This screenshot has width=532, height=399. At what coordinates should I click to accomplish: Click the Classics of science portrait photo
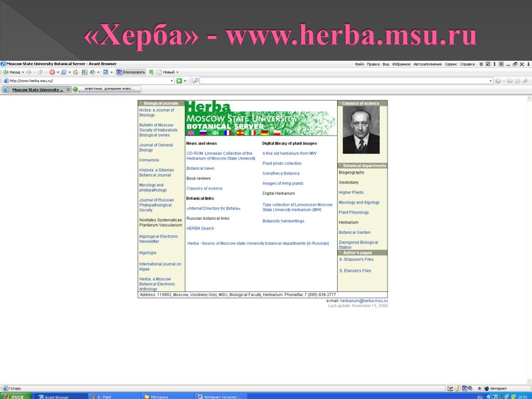pyautogui.click(x=361, y=130)
